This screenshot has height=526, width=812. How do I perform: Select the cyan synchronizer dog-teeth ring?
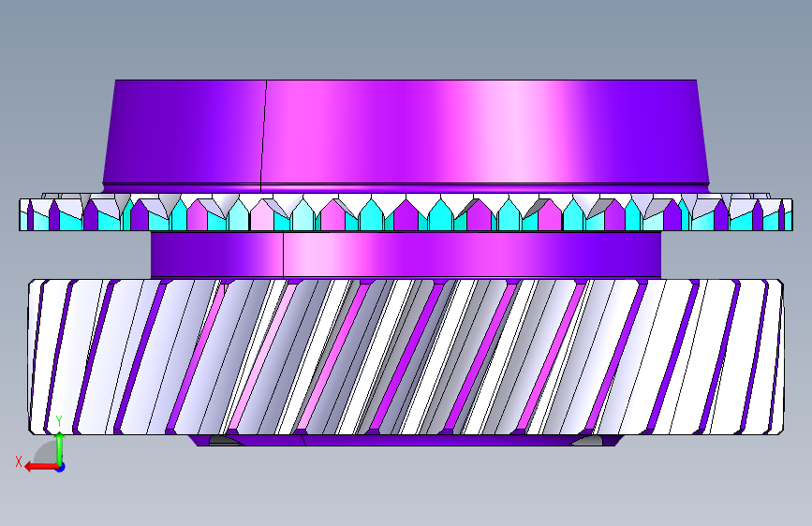(x=406, y=212)
